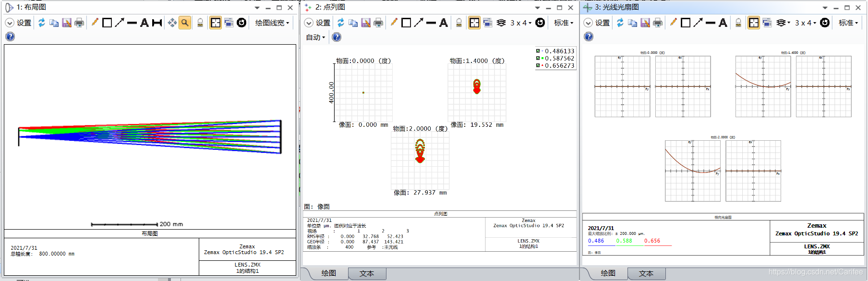Open the 点列图 window options arrow menu
Viewport: 868px width, 281px height.
tap(537, 8)
